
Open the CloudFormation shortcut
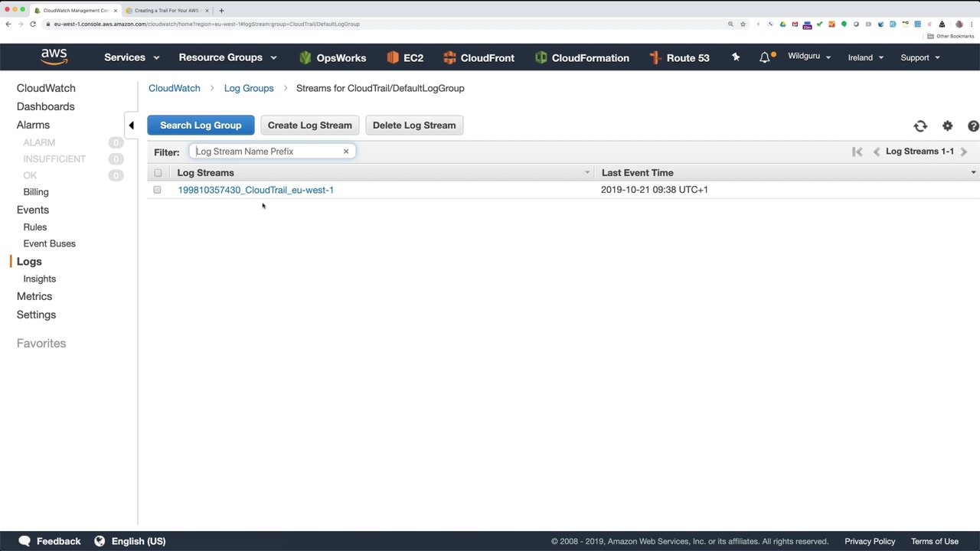click(582, 57)
